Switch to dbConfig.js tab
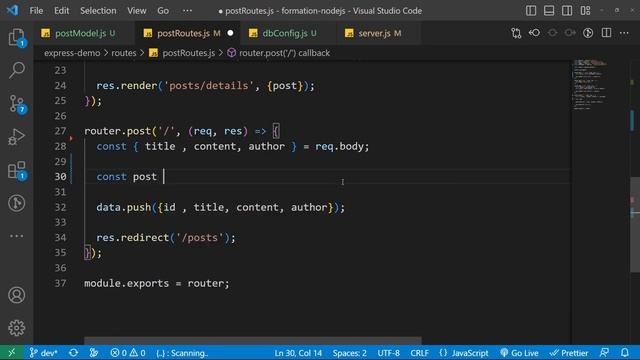Screen dimensions: 640x360 (x=289, y=33)
